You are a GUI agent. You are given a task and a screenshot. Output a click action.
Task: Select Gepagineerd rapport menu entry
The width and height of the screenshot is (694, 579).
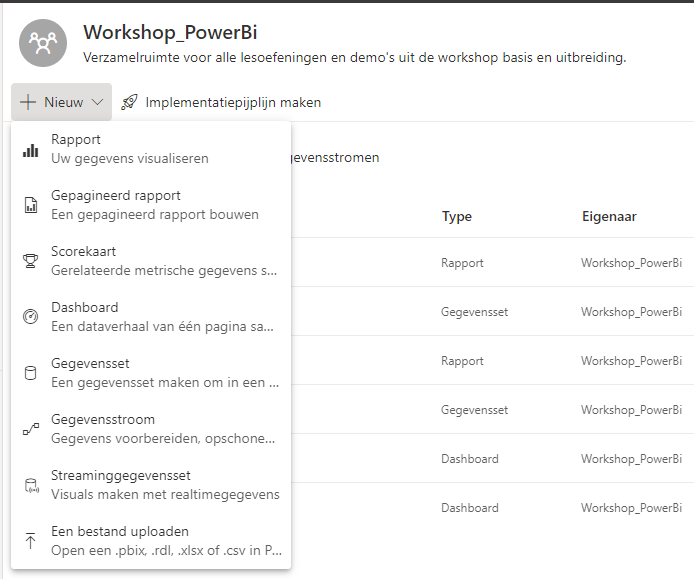pyautogui.click(x=151, y=205)
